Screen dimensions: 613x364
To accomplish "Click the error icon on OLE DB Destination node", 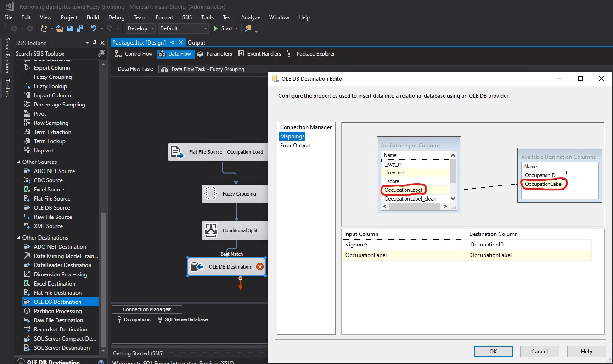I will click(x=259, y=267).
